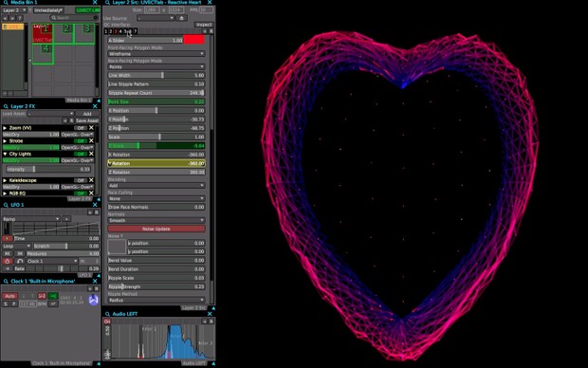Click the LFO halve measures button
The height and width of the screenshot is (368, 588).
pos(8,253)
